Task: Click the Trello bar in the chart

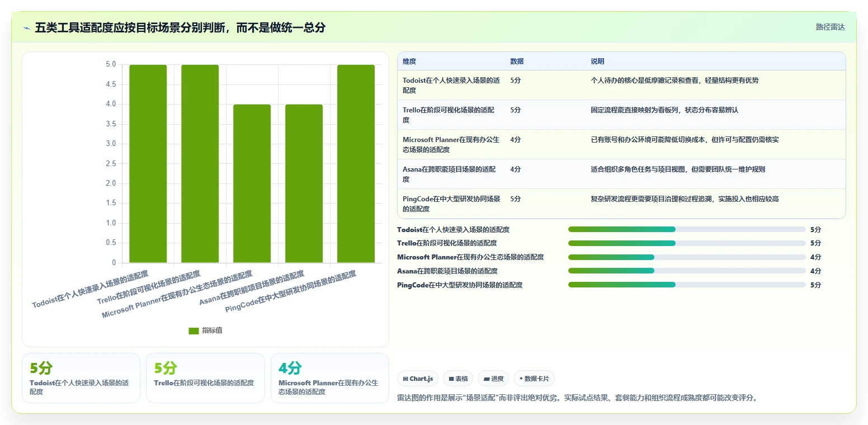Action: (200, 164)
